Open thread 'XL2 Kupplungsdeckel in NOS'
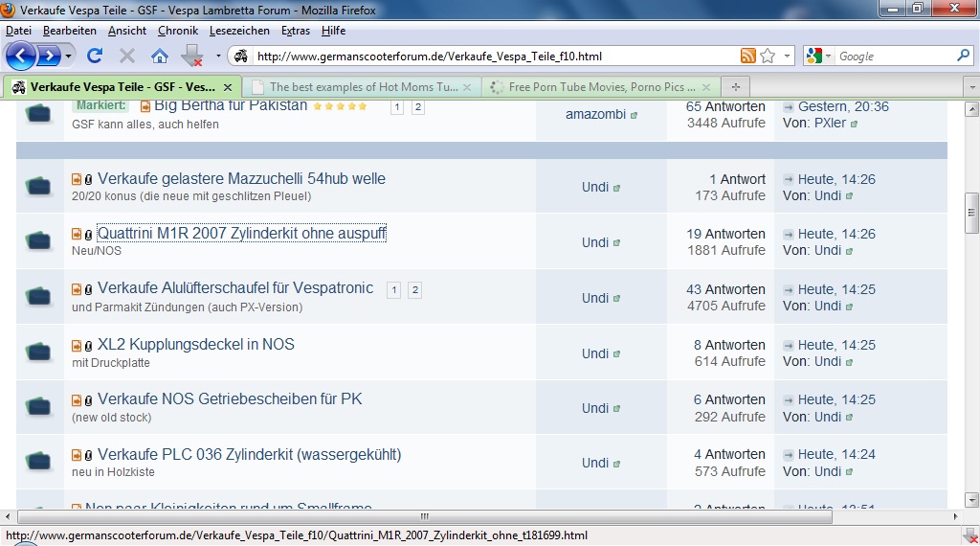This screenshot has width=980, height=546. pos(195,345)
